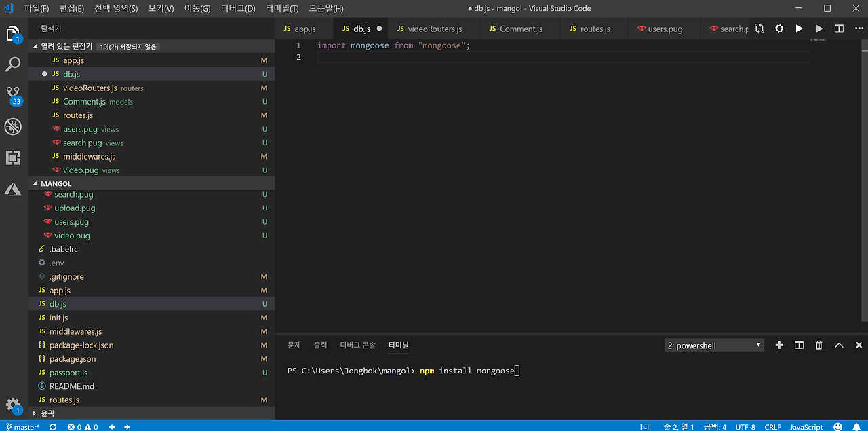
Task: Click the feedback smiley in status bar
Action: [x=837, y=426]
